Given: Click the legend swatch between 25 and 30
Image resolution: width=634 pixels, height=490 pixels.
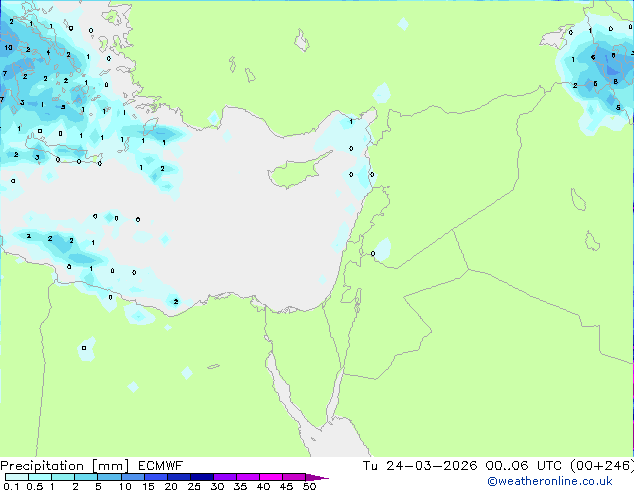Looking at the screenshot, I should coord(202,477).
